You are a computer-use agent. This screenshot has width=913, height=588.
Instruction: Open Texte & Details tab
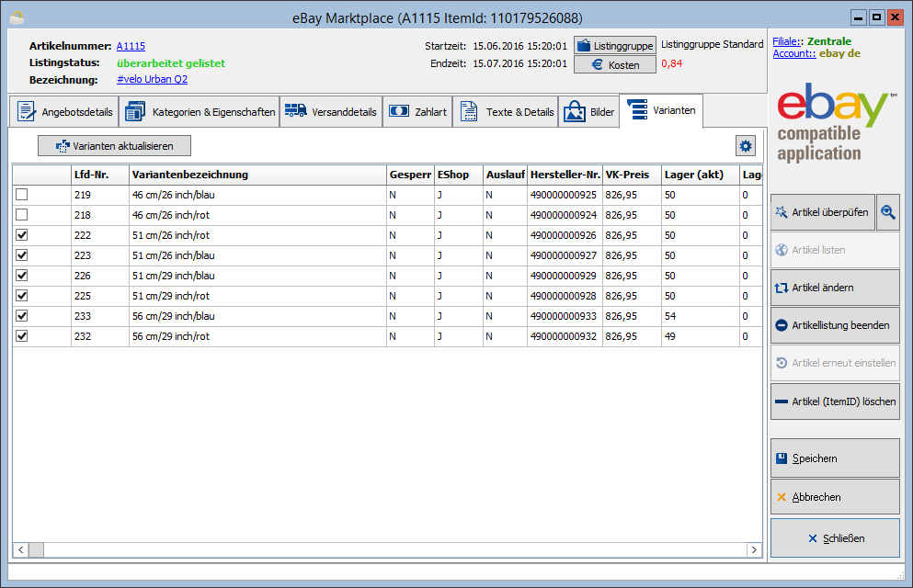click(506, 112)
